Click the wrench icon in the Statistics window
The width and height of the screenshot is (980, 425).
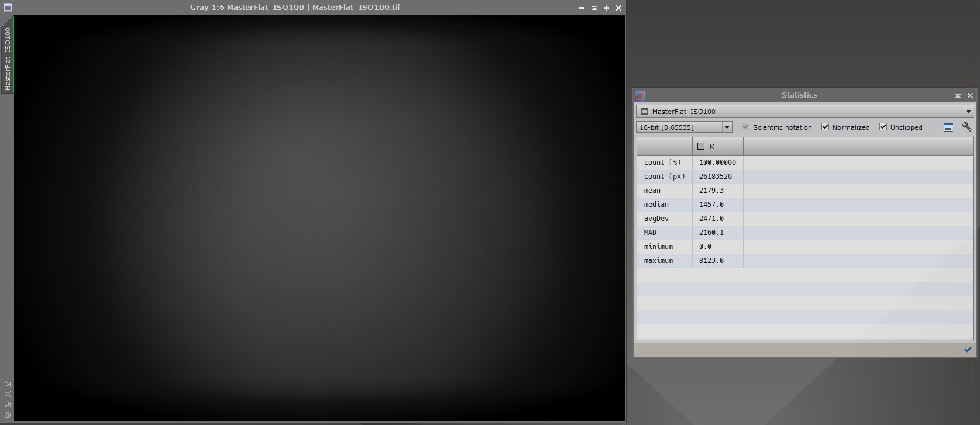pos(967,127)
